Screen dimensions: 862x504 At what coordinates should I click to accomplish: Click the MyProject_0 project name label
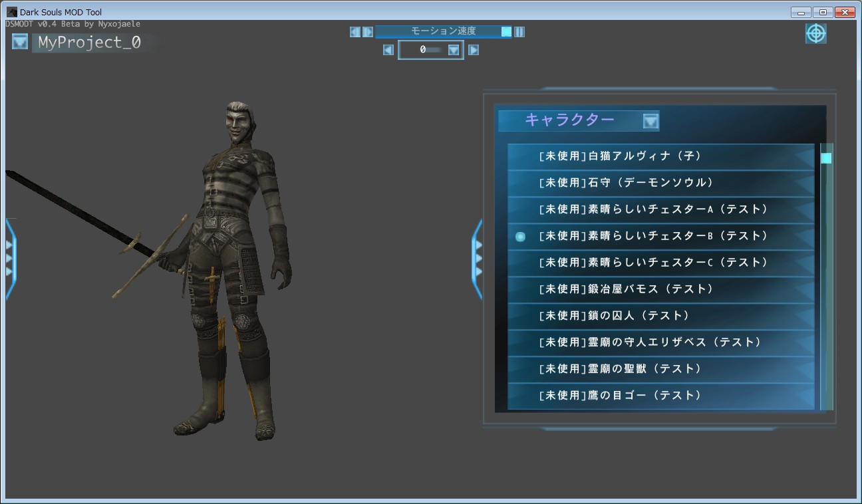click(90, 43)
